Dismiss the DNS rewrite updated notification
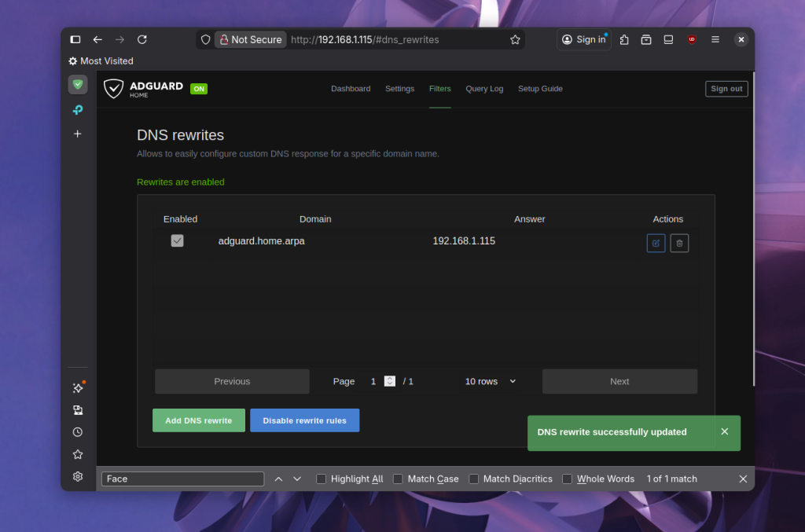This screenshot has height=532, width=805. [x=724, y=431]
